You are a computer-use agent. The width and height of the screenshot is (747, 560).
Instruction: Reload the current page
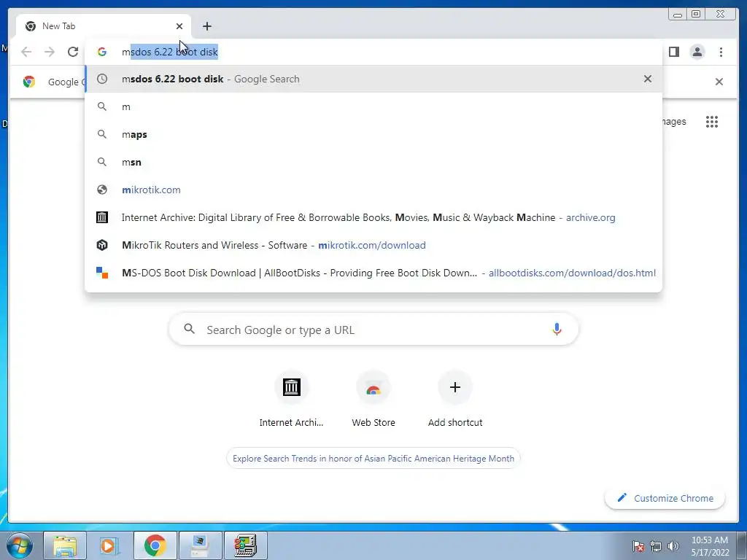click(73, 52)
